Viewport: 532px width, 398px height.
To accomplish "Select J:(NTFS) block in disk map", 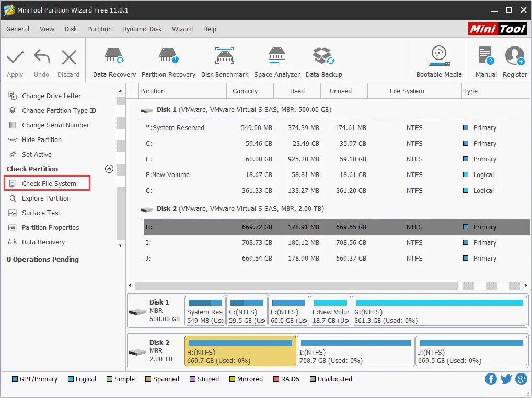I will click(471, 351).
